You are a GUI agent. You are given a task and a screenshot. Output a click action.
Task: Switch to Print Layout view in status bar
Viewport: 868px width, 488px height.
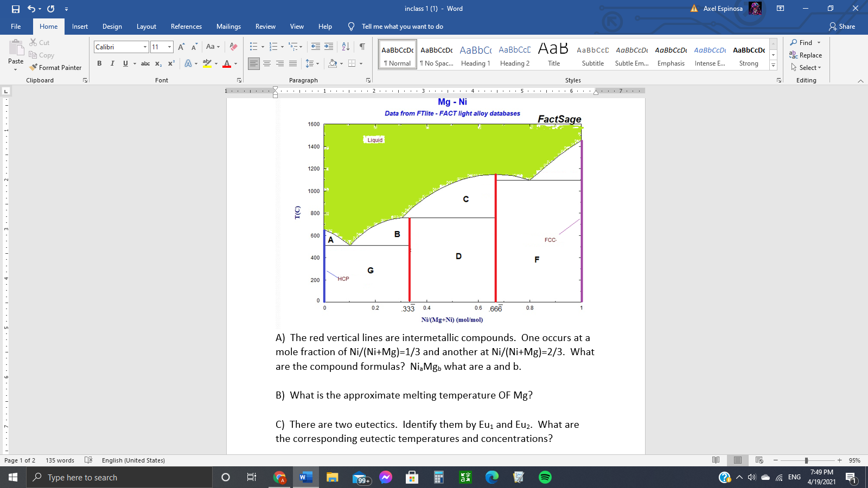[x=738, y=460]
